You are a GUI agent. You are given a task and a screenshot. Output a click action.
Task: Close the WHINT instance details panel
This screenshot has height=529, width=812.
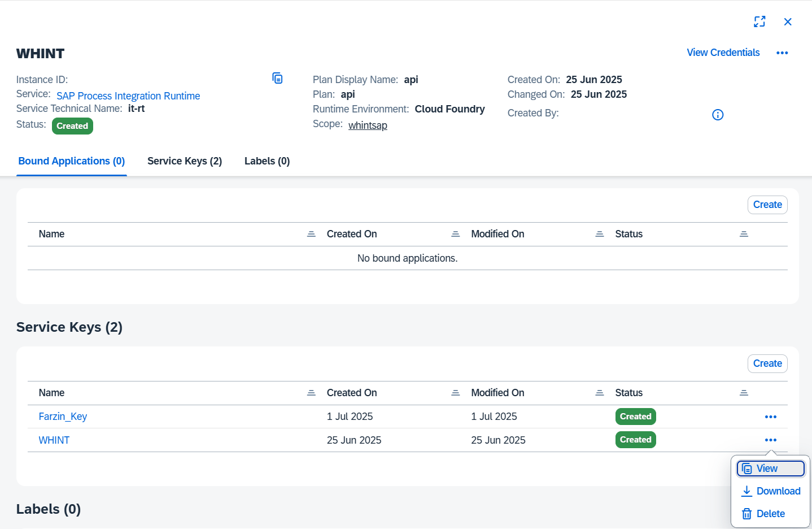tap(788, 22)
